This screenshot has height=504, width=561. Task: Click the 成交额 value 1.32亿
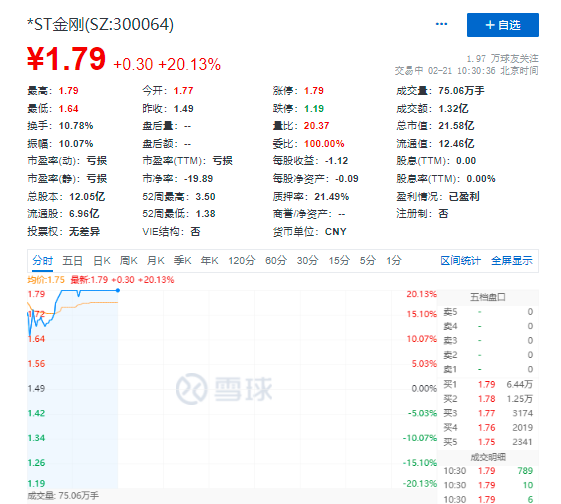click(x=454, y=109)
